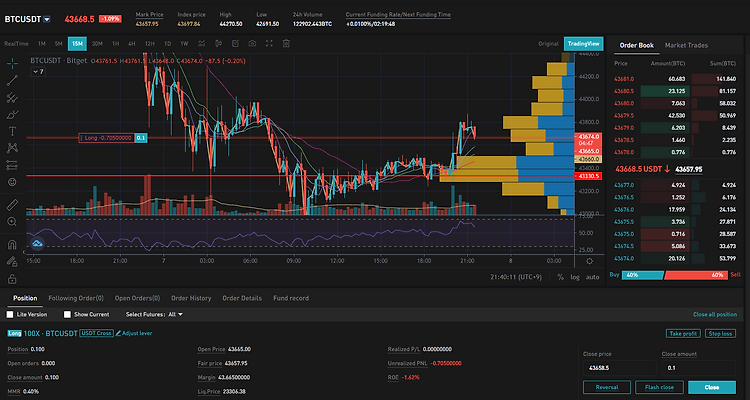Select the RealTime interval
This screenshot has width=750, height=400.
16,44
